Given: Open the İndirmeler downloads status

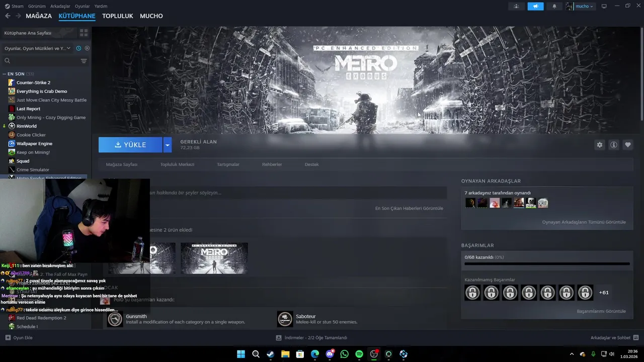Looking at the screenshot, I should (x=311, y=337).
